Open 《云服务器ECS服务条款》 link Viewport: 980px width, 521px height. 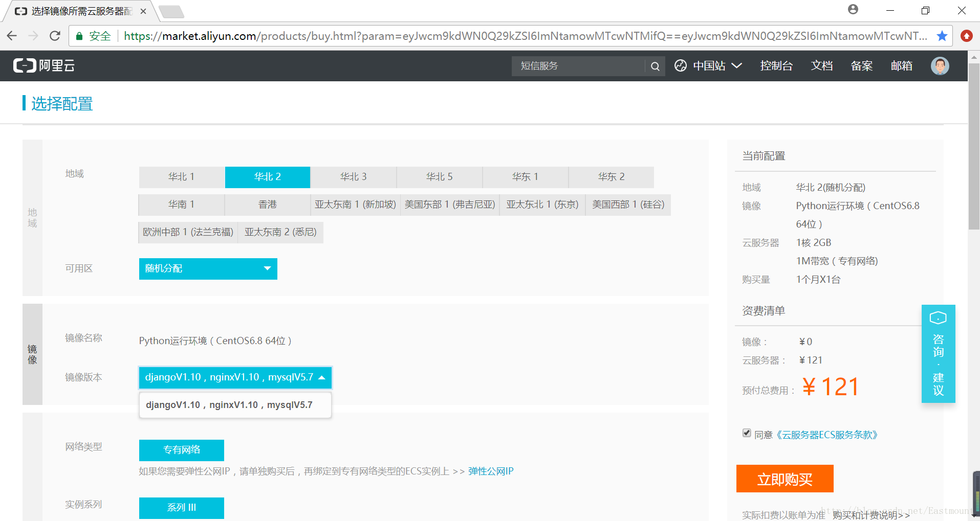pos(827,435)
